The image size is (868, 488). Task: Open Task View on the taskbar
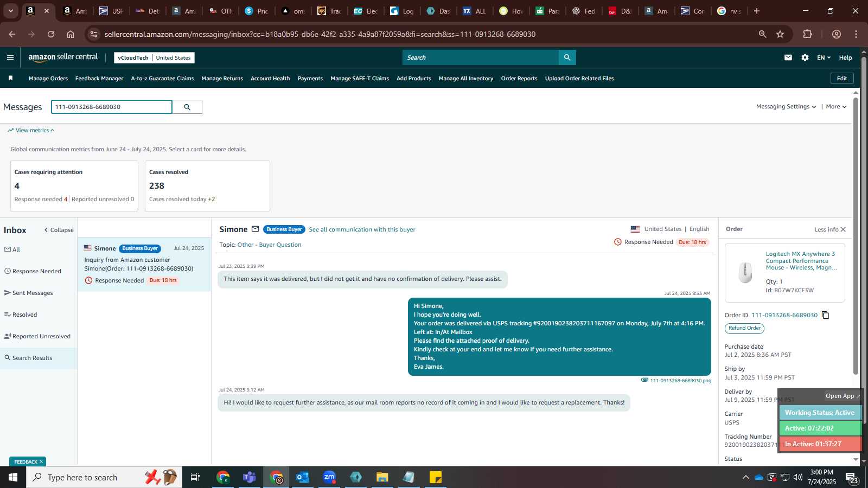point(195,477)
